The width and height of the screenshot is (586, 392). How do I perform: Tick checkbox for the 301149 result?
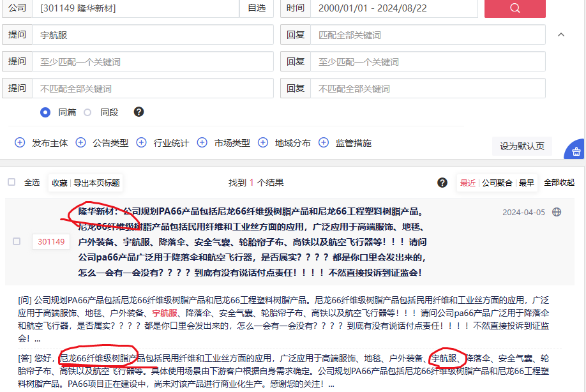pyautogui.click(x=17, y=241)
